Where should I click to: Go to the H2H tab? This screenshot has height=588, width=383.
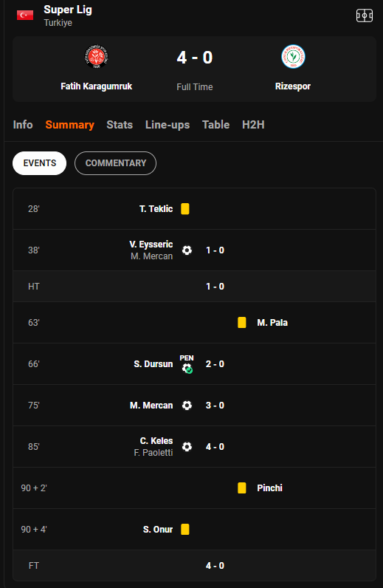tap(253, 125)
